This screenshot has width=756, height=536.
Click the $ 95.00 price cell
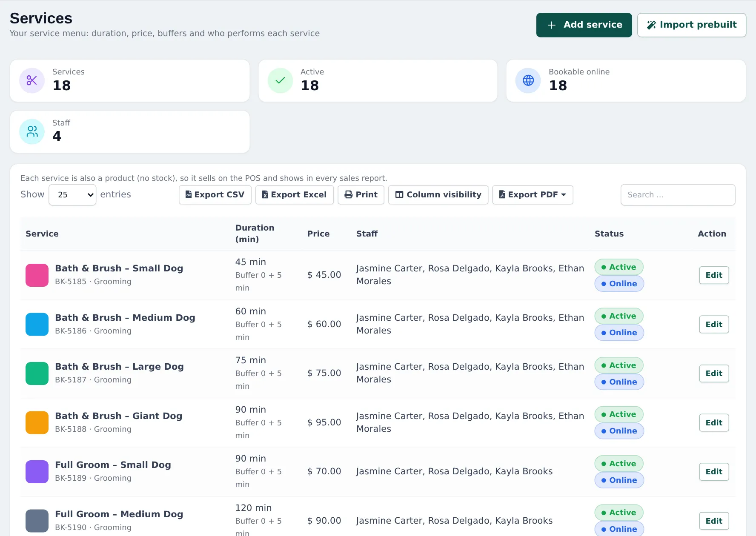324,422
